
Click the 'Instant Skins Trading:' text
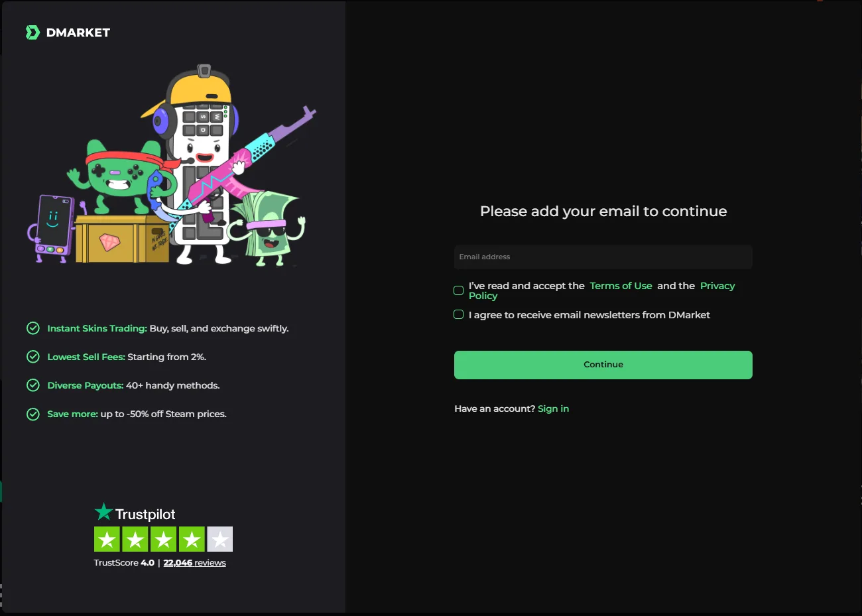point(97,328)
